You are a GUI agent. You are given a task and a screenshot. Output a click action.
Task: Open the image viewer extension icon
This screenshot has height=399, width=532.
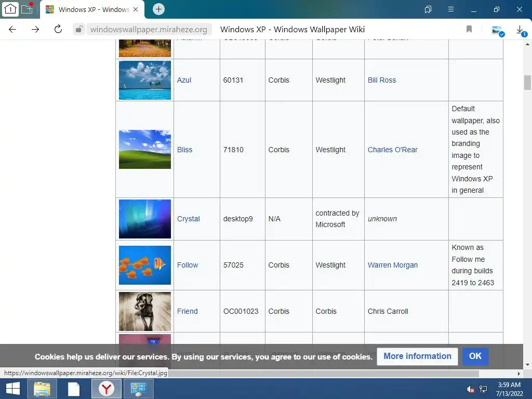(498, 31)
